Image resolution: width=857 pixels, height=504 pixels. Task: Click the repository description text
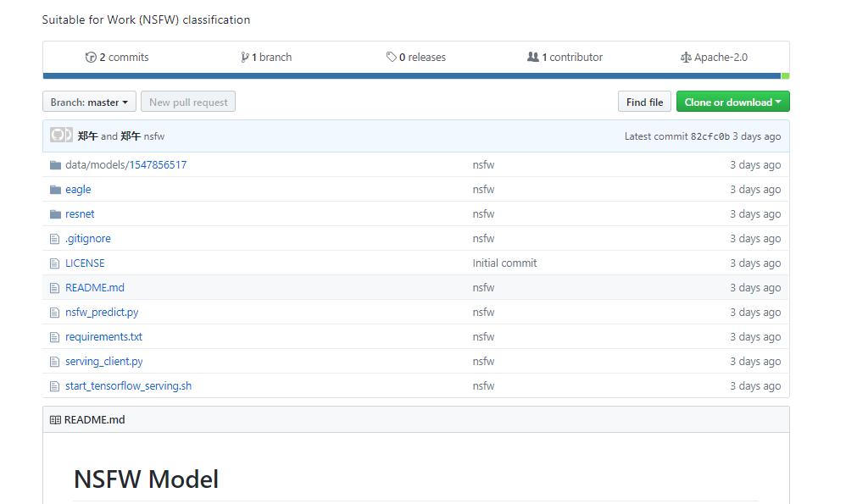146,19
